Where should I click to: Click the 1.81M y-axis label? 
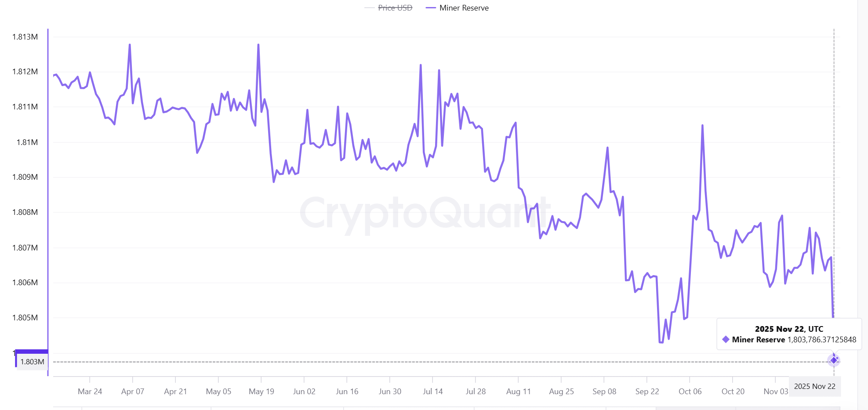coord(27,142)
